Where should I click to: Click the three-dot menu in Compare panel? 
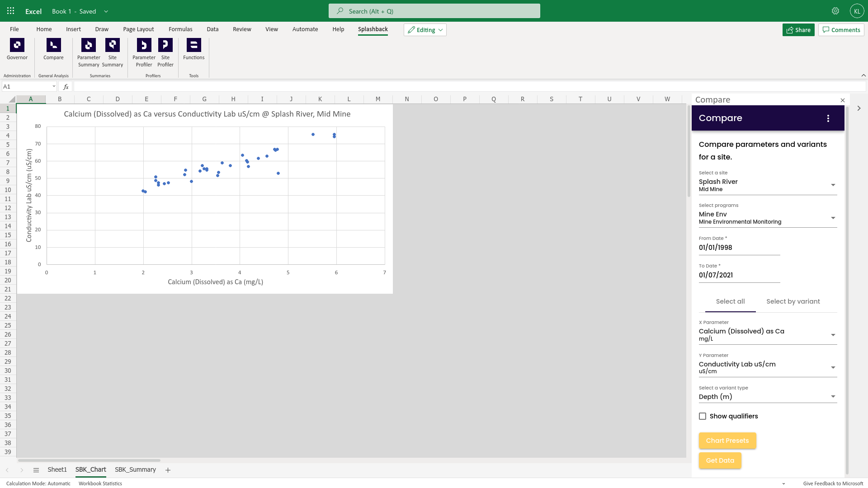pyautogui.click(x=828, y=118)
